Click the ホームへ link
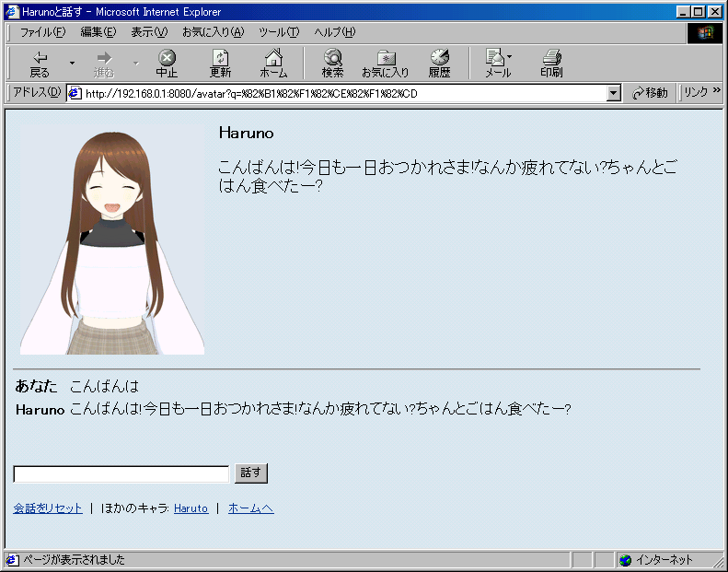Screen dimensions: 728x572 (x=250, y=508)
